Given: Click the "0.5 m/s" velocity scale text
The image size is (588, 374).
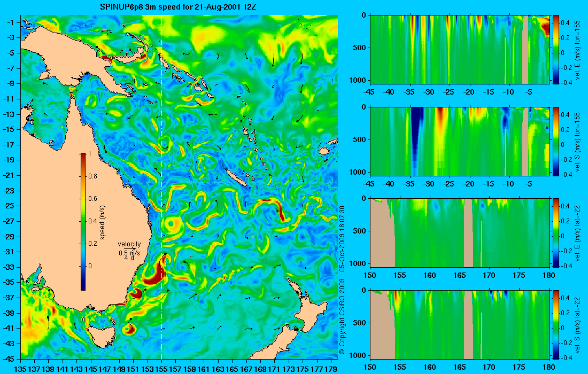Looking at the screenshot, I should [x=129, y=253].
